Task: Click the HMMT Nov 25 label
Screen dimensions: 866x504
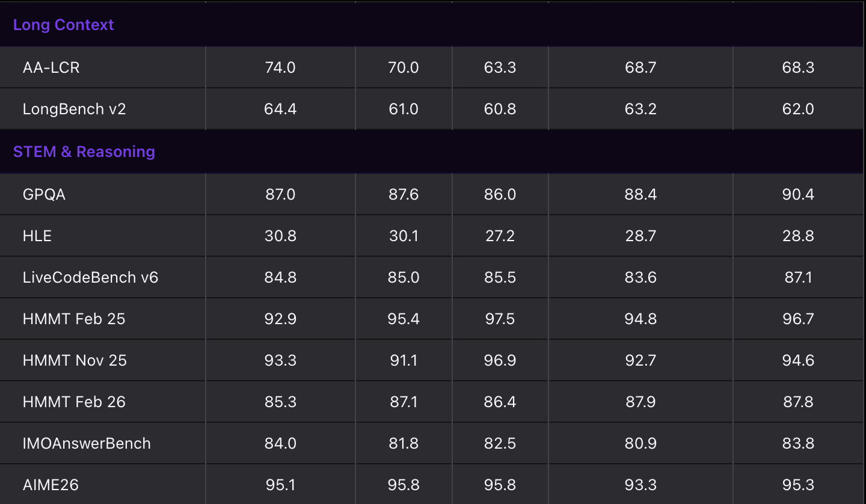Action: point(75,360)
